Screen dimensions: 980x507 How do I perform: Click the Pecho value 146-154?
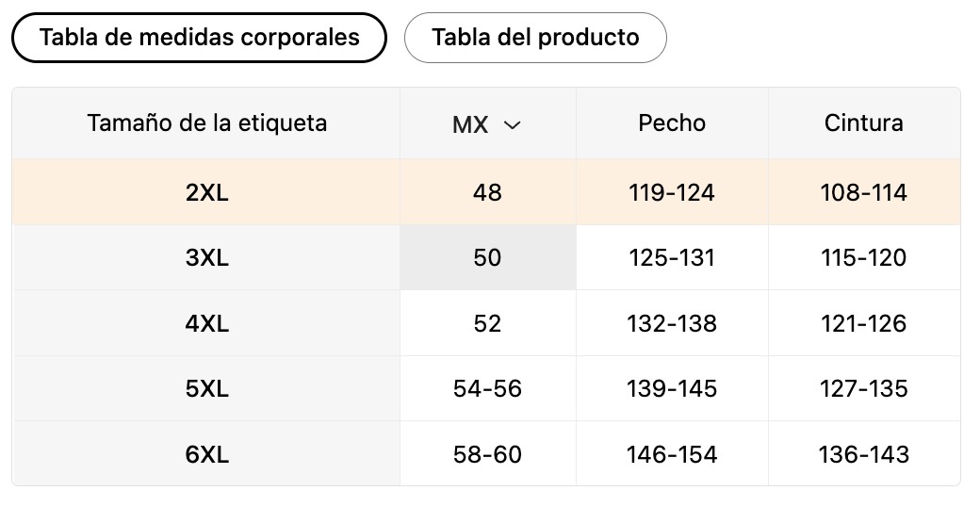coord(672,454)
